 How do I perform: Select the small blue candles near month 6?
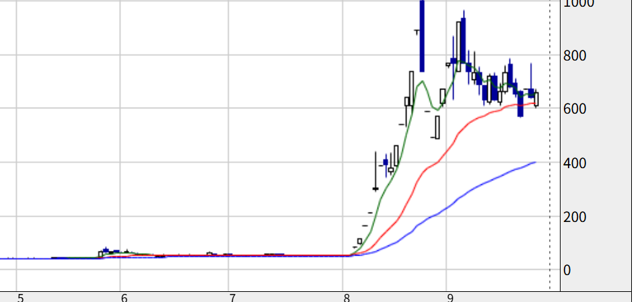pyautogui.click(x=111, y=251)
